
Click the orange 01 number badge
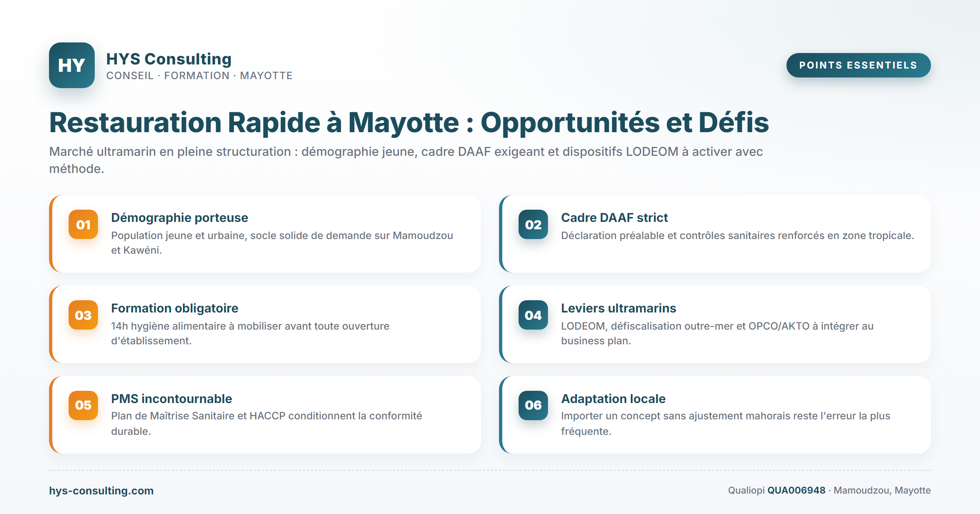[83, 224]
